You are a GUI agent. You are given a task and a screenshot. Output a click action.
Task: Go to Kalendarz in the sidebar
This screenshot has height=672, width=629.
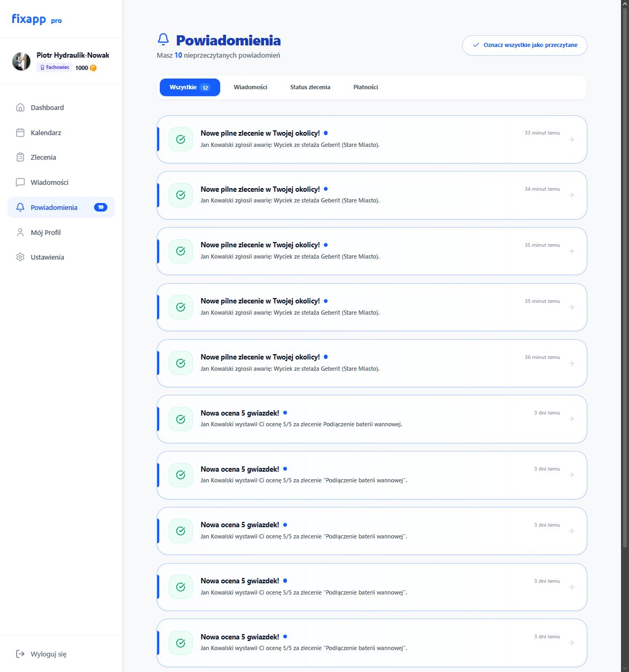[x=61, y=132]
